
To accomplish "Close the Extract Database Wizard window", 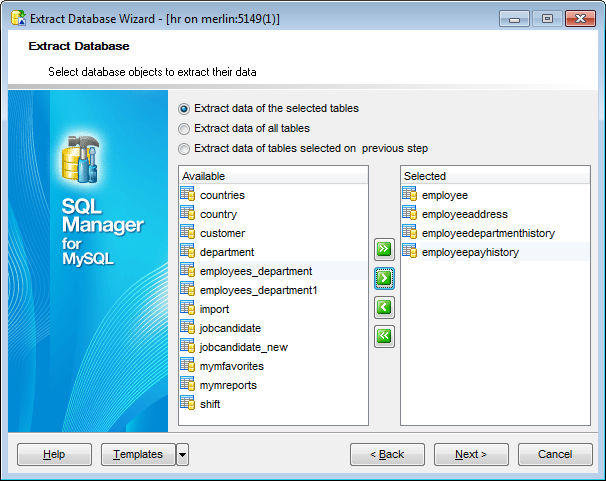I will click(580, 19).
